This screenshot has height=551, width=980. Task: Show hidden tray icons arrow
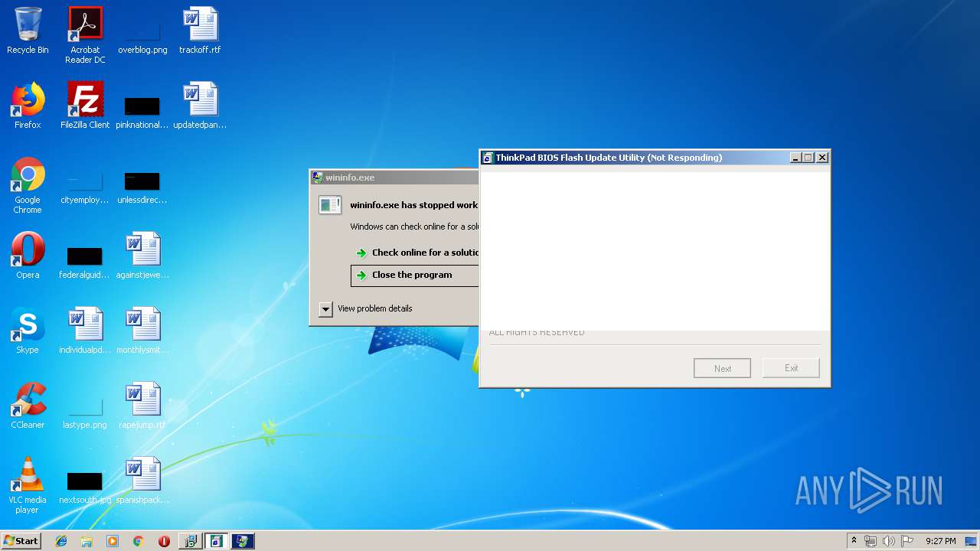[x=854, y=541]
